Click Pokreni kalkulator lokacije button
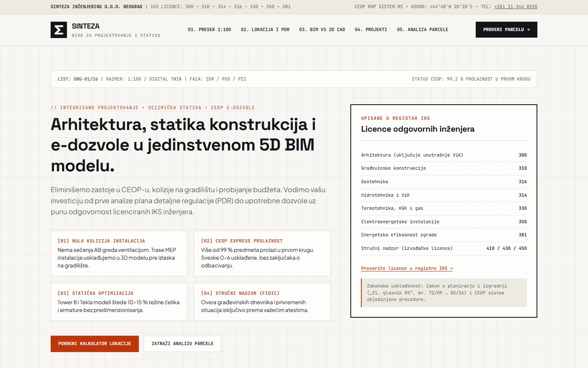The image size is (588, 368). pyautogui.click(x=95, y=344)
